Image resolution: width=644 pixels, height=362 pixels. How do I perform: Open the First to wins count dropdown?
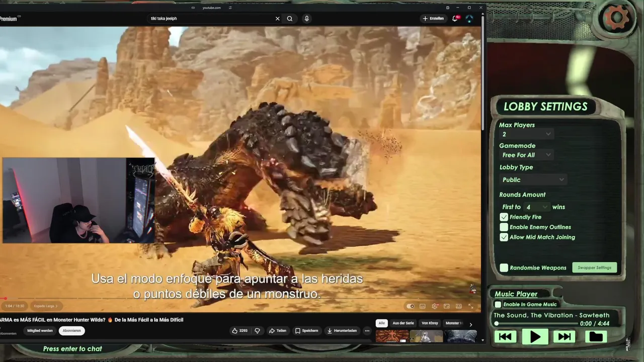pyautogui.click(x=536, y=207)
